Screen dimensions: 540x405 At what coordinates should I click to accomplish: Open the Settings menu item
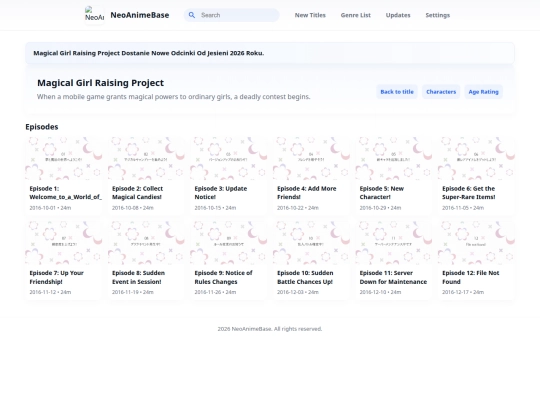[x=437, y=15]
